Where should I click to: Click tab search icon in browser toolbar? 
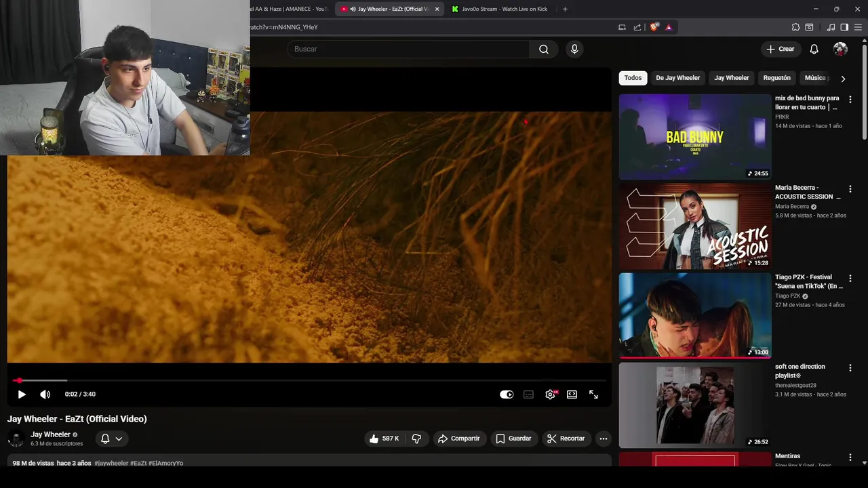(x=809, y=27)
